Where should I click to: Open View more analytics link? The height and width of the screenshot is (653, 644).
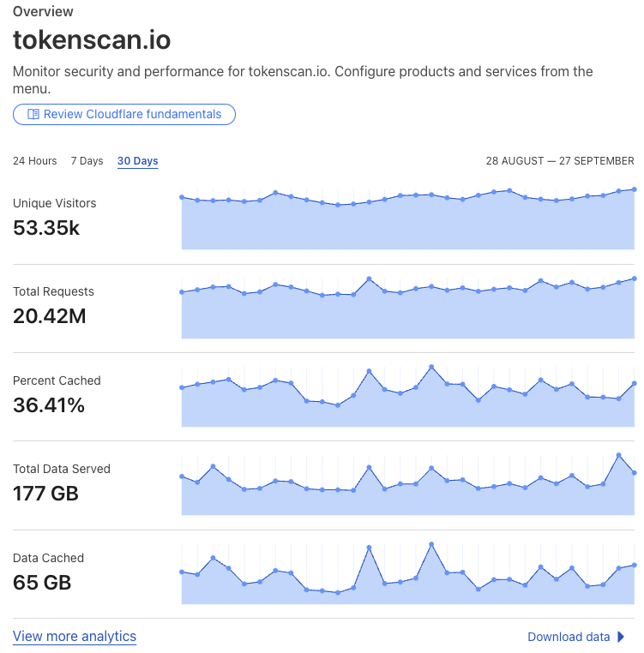pos(75,637)
